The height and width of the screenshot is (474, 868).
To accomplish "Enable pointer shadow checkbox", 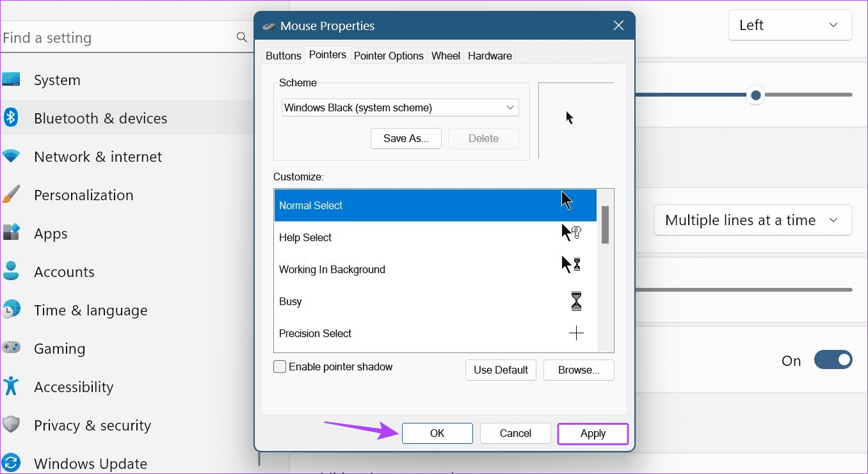I will tap(280, 367).
